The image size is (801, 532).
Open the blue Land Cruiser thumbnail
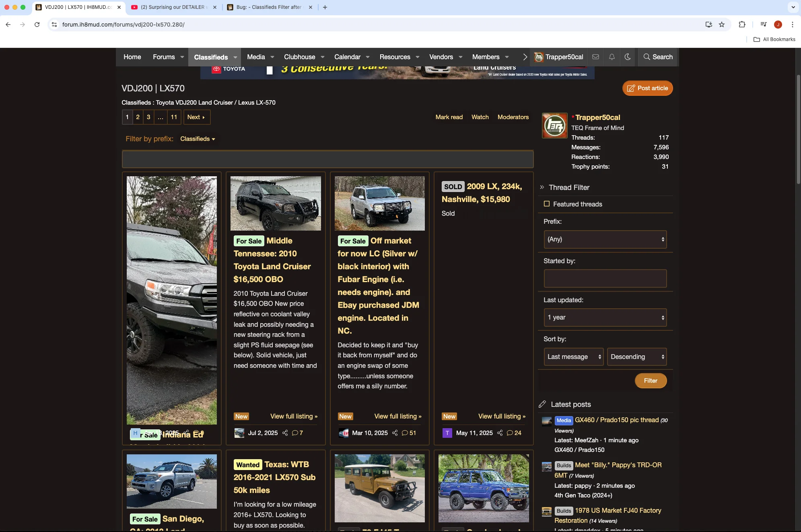pos(484,488)
